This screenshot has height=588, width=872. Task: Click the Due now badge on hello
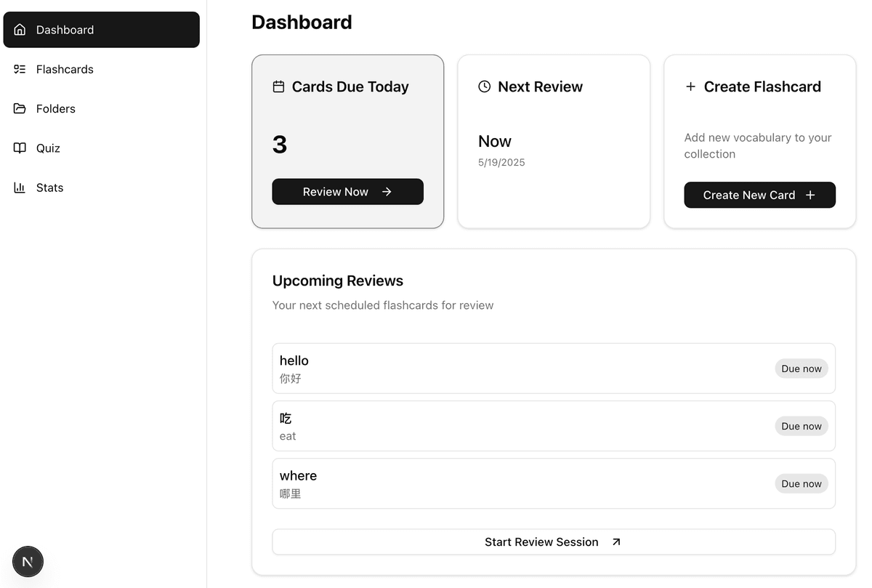pyautogui.click(x=802, y=368)
